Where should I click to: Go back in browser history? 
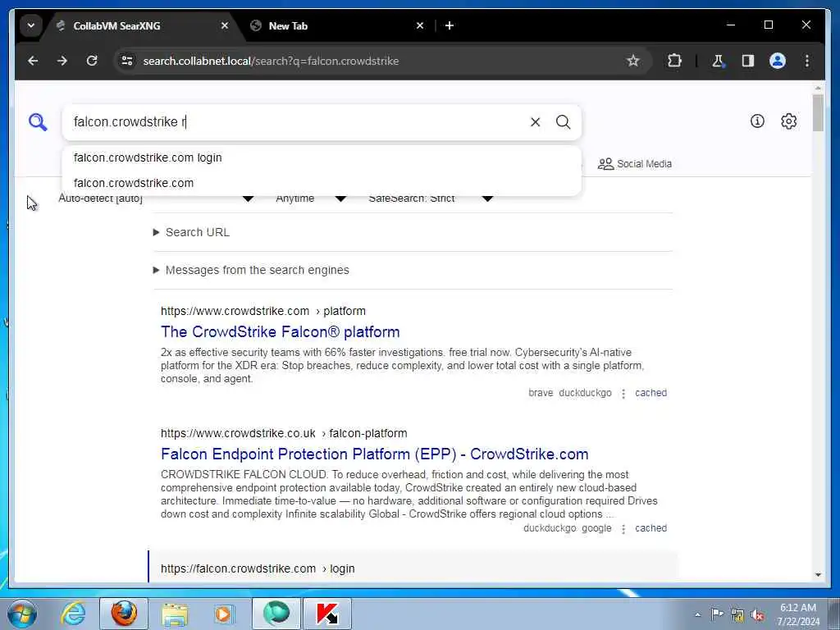(x=33, y=61)
